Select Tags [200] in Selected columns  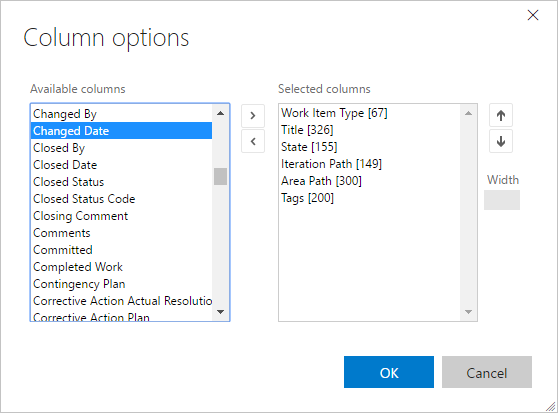[370, 198]
